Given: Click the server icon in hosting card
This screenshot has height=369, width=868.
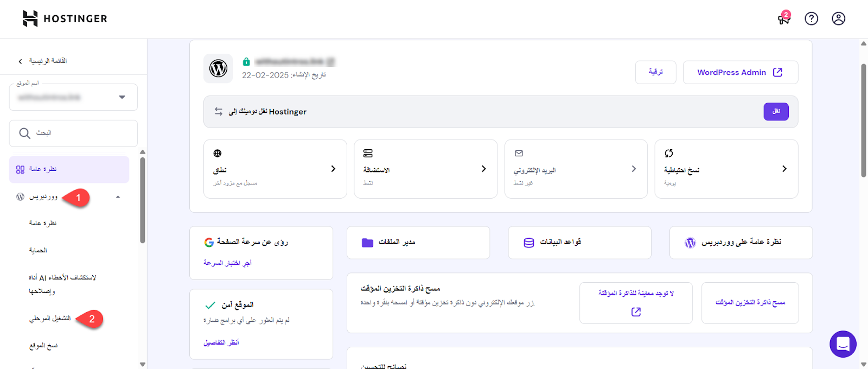Looking at the screenshot, I should click(x=368, y=154).
